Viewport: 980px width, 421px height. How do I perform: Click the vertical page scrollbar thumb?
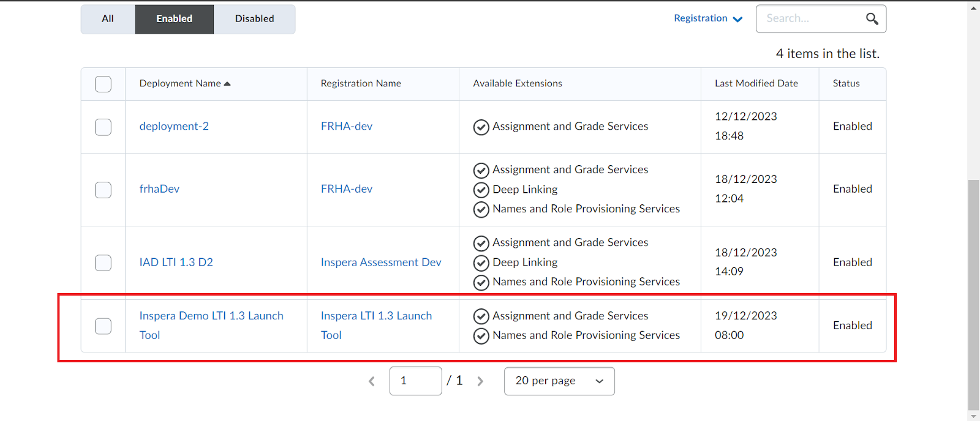click(973, 295)
